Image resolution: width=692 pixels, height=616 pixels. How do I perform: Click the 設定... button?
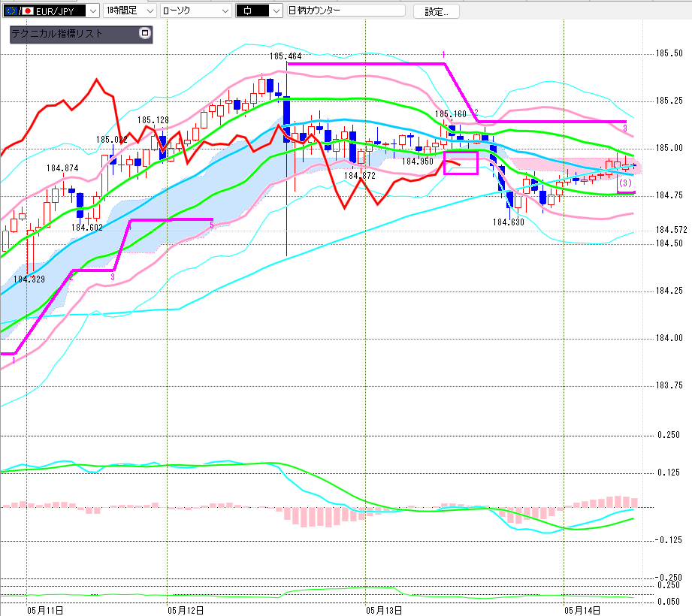tap(436, 11)
